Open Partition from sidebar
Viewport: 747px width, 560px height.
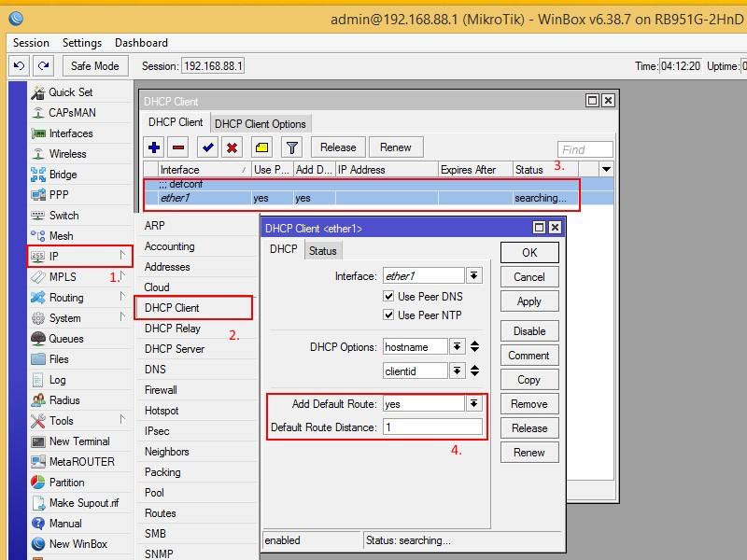coord(66,483)
